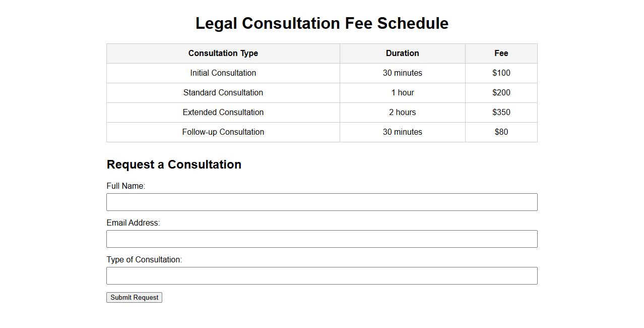Click the Legal Consultation Fee Schedule title
Viewport: 644px width, 328px height.
point(321,23)
